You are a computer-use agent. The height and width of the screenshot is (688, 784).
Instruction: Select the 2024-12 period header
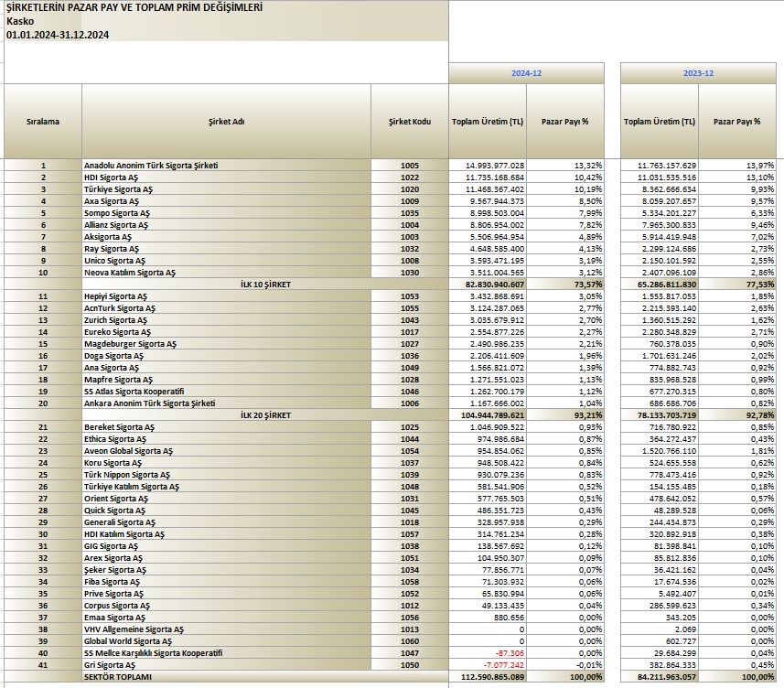(x=526, y=73)
